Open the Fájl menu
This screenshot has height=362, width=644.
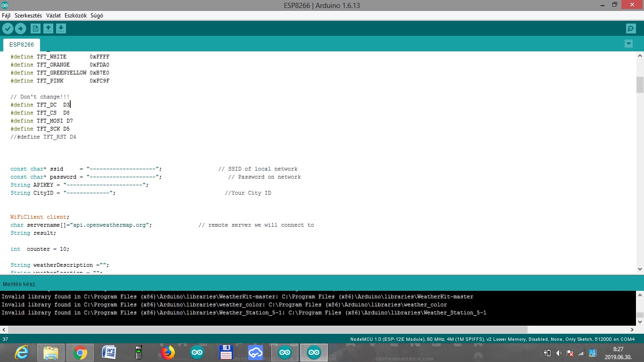6,16
